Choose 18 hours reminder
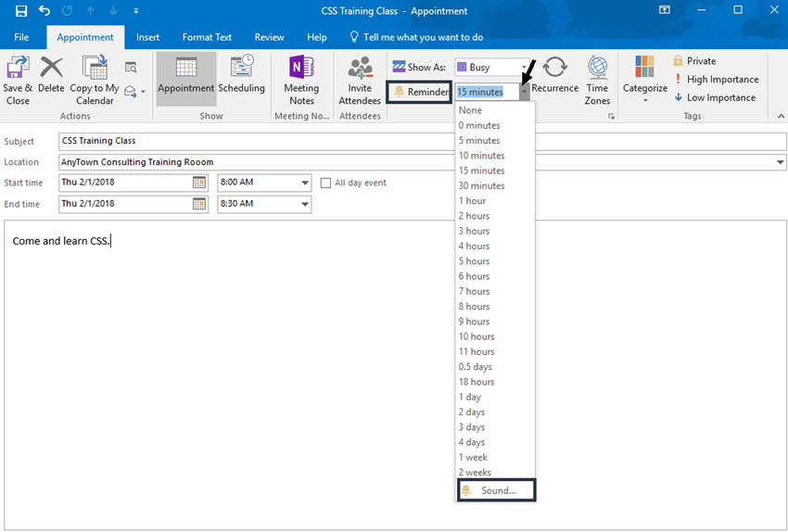Screen dimensions: 788x532 [x=495, y=382]
